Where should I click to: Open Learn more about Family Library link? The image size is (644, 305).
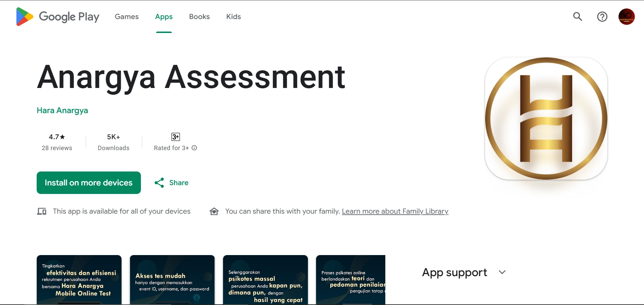click(x=395, y=211)
